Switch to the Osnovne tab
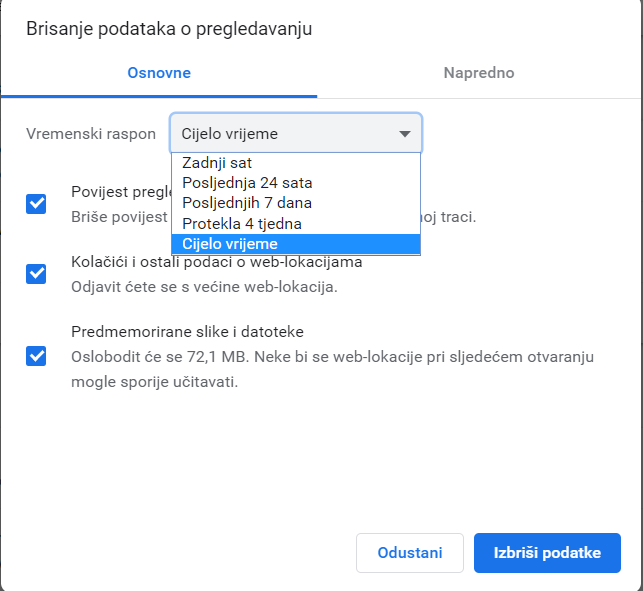The image size is (643, 591). coord(159,73)
